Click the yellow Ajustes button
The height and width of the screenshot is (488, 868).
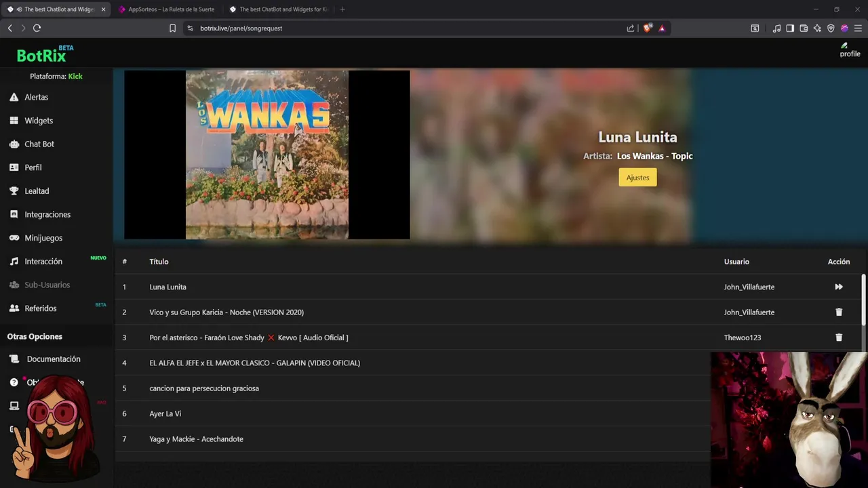point(637,178)
